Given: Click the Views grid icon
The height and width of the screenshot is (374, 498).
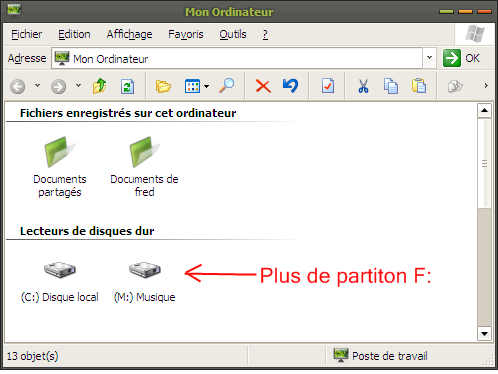Looking at the screenshot, I should [192, 86].
